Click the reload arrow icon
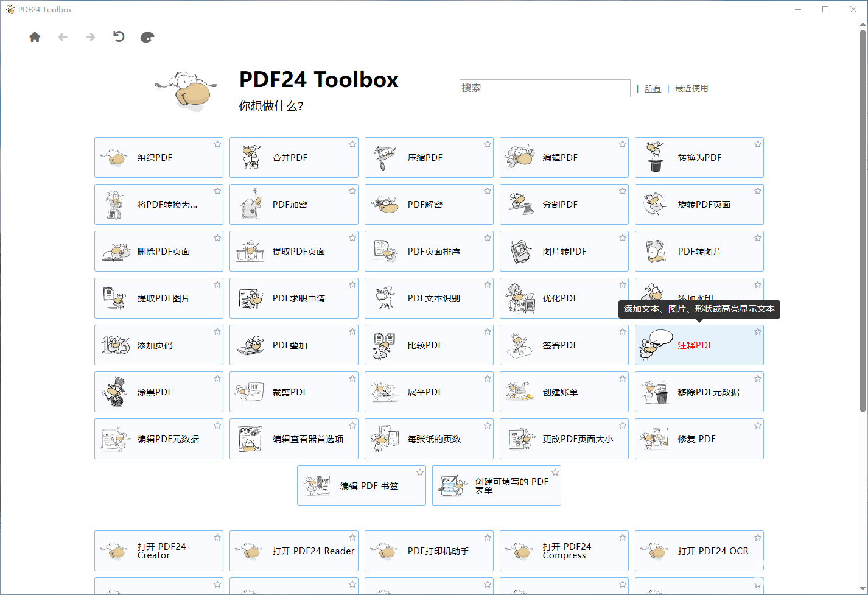868x595 pixels. (119, 37)
